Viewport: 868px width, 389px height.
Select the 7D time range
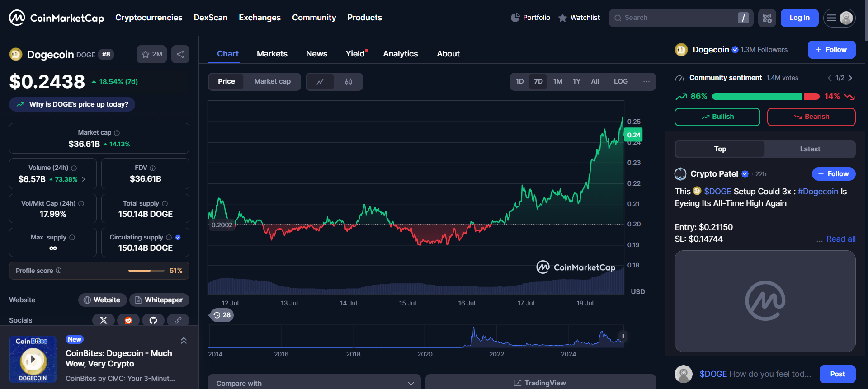pyautogui.click(x=538, y=82)
